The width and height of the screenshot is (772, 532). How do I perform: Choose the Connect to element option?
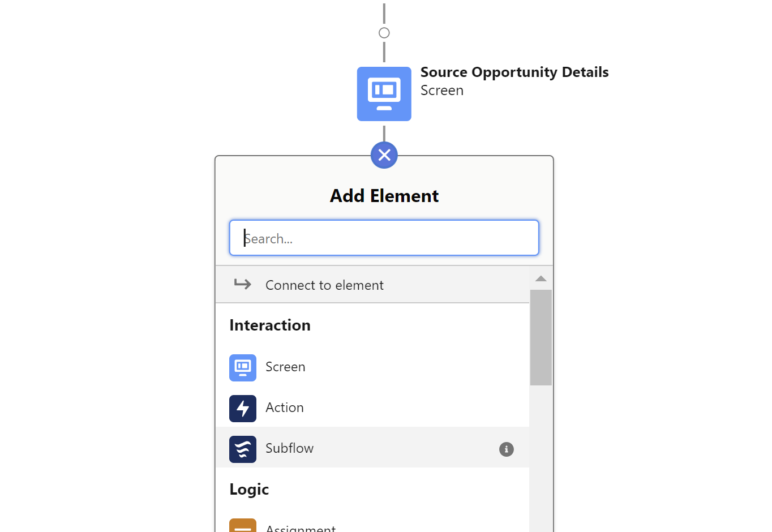click(x=372, y=285)
